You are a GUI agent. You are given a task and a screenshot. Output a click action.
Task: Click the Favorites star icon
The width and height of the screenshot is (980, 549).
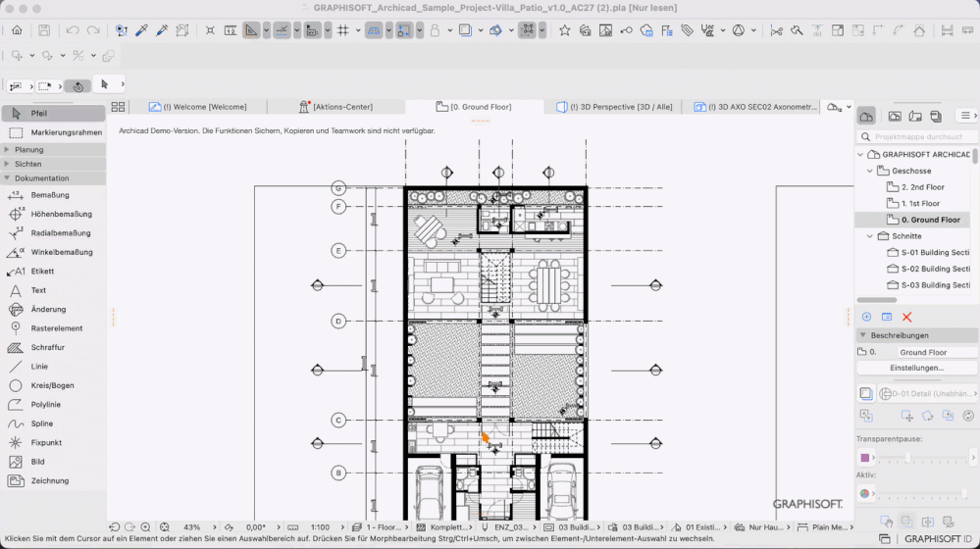pyautogui.click(x=564, y=30)
